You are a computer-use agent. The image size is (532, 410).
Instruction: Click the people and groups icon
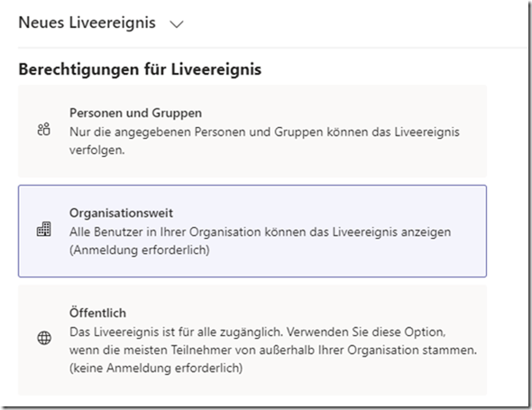(x=44, y=130)
